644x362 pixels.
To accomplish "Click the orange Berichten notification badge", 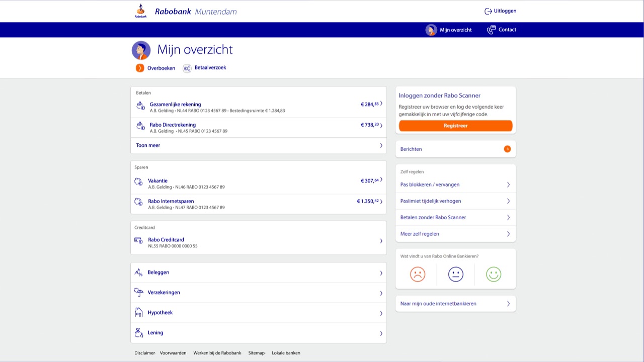I will click(x=507, y=149).
